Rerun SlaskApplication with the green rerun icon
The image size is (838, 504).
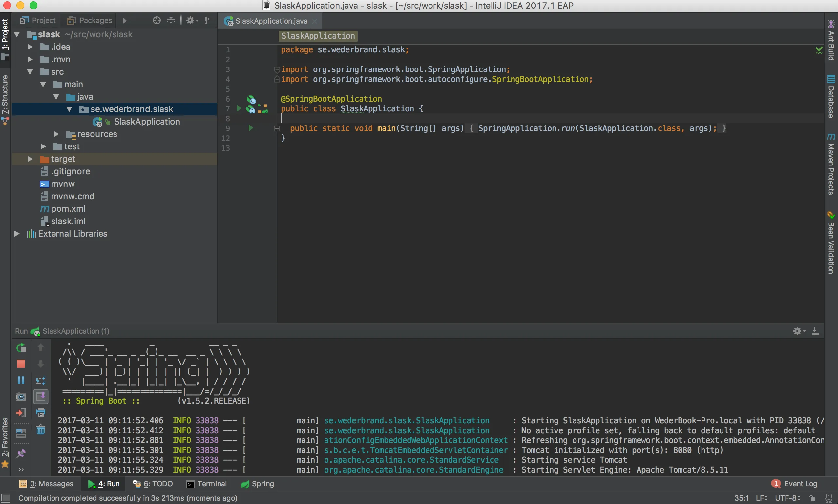coord(21,347)
